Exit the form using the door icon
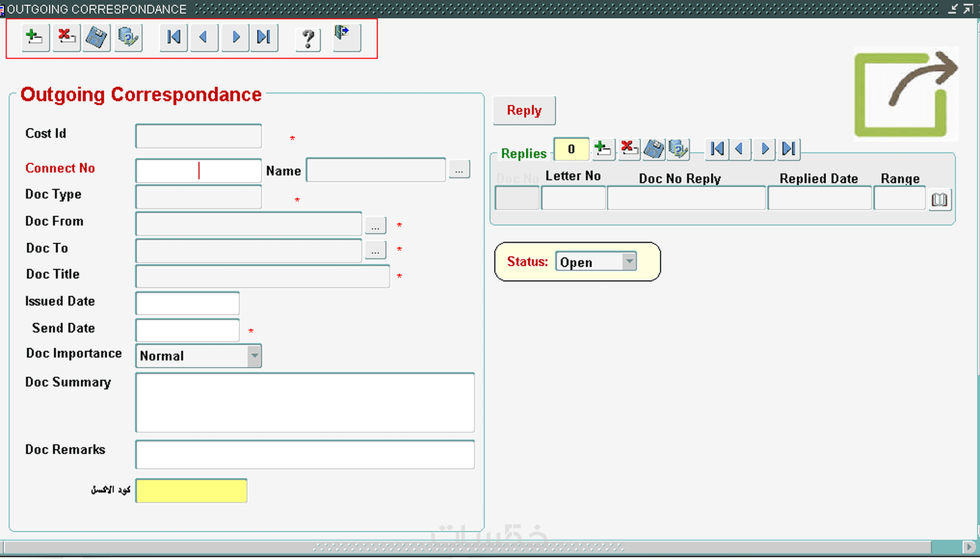Image resolution: width=980 pixels, height=559 pixels. pyautogui.click(x=345, y=37)
